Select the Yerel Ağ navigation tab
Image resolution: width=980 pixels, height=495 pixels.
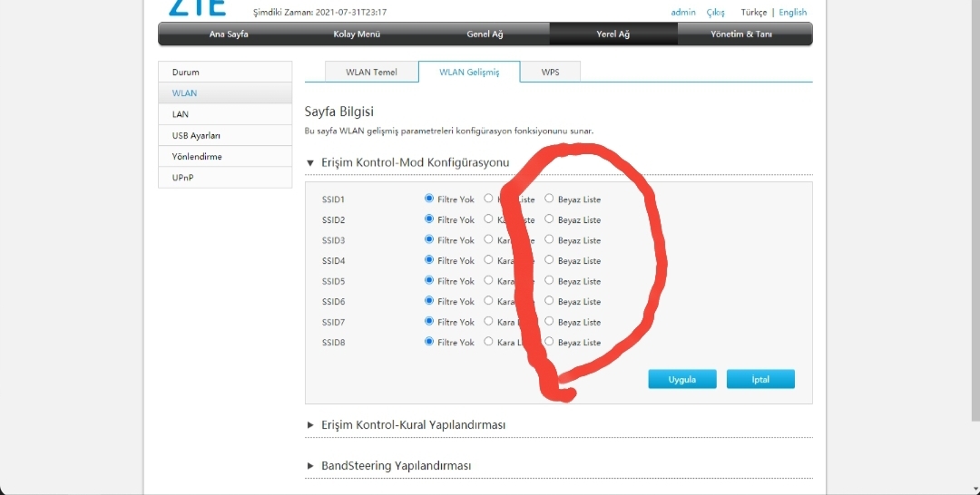coord(613,34)
